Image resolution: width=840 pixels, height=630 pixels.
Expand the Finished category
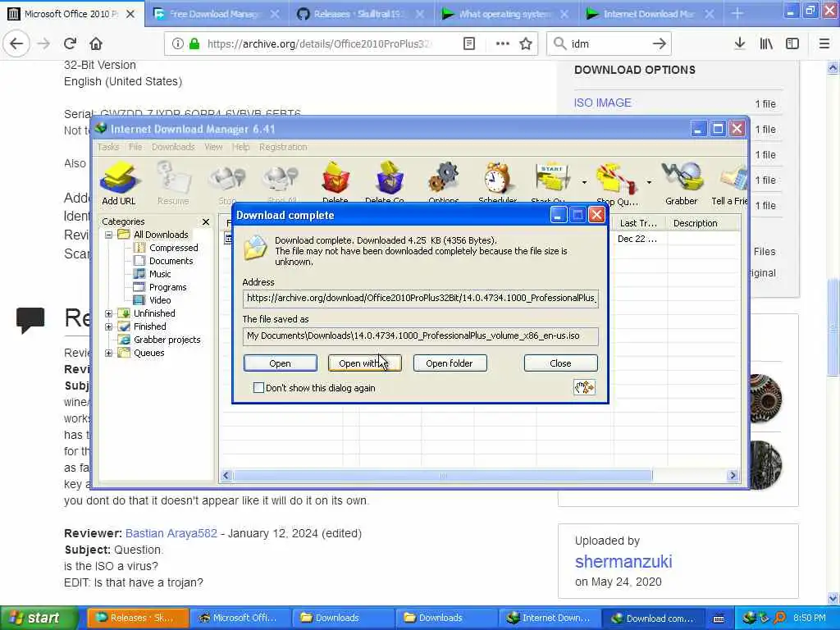point(109,326)
